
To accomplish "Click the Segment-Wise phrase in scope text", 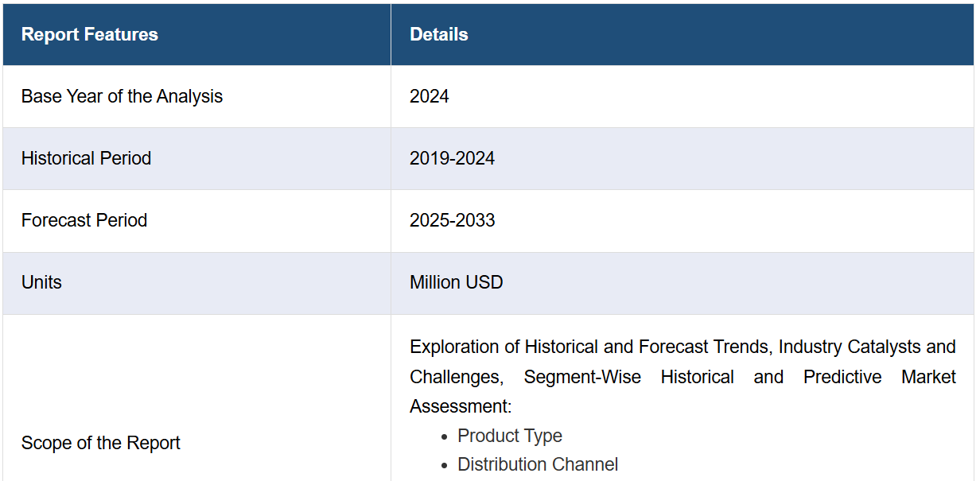I will 582,377.
